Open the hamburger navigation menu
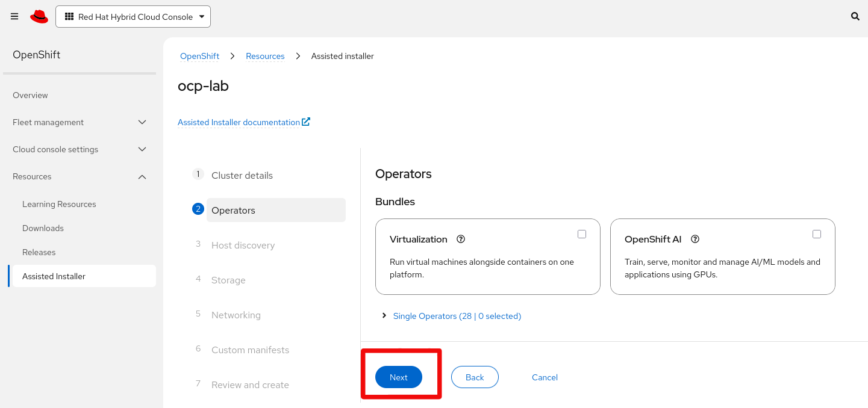 coord(14,17)
